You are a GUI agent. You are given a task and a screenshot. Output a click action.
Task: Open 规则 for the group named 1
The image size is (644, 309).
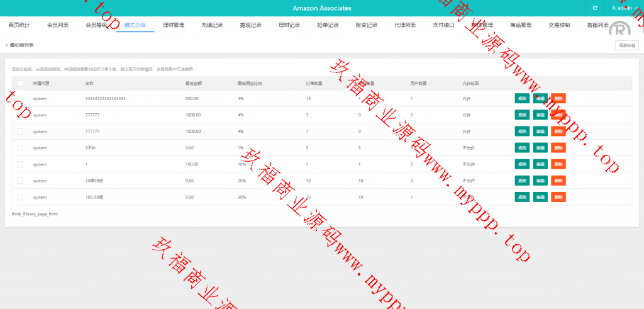[x=522, y=164]
